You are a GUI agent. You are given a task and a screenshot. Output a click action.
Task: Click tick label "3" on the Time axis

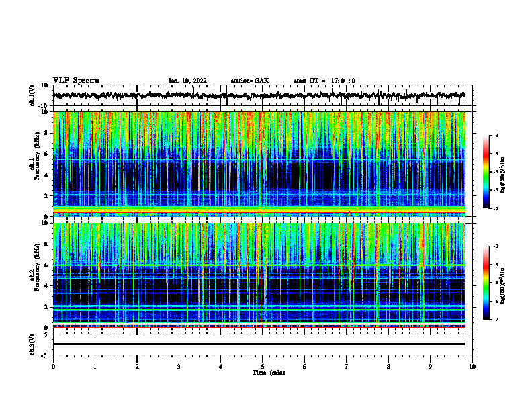[179, 367]
